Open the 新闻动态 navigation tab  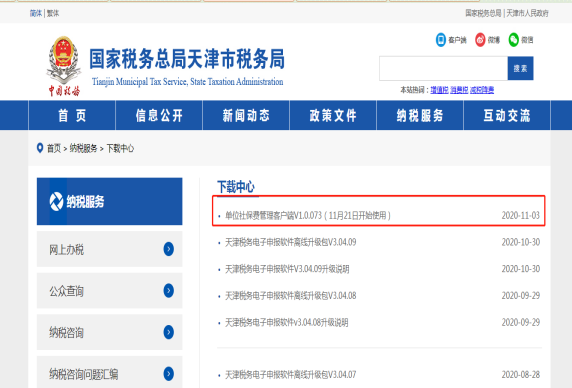246,116
